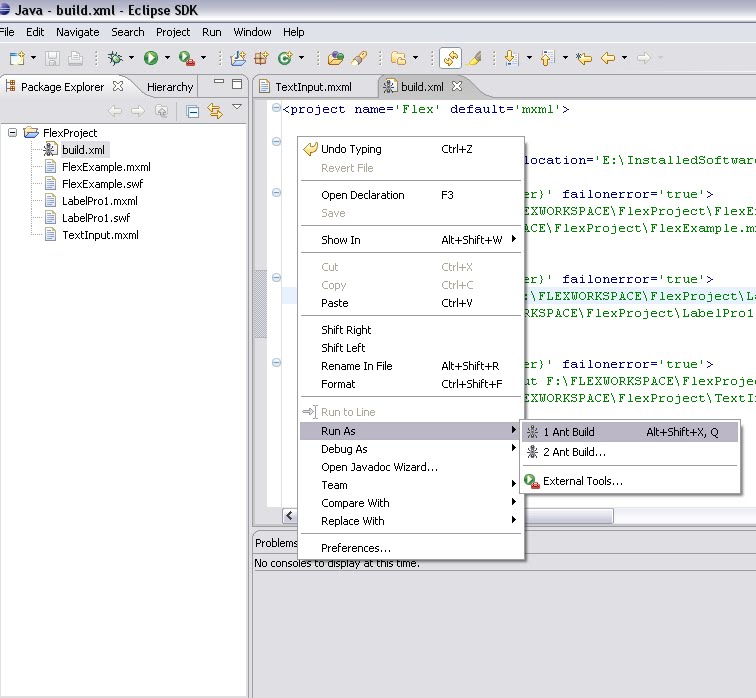Open the Team submenu
Viewport: 756px width, 698px height.
pyautogui.click(x=411, y=485)
